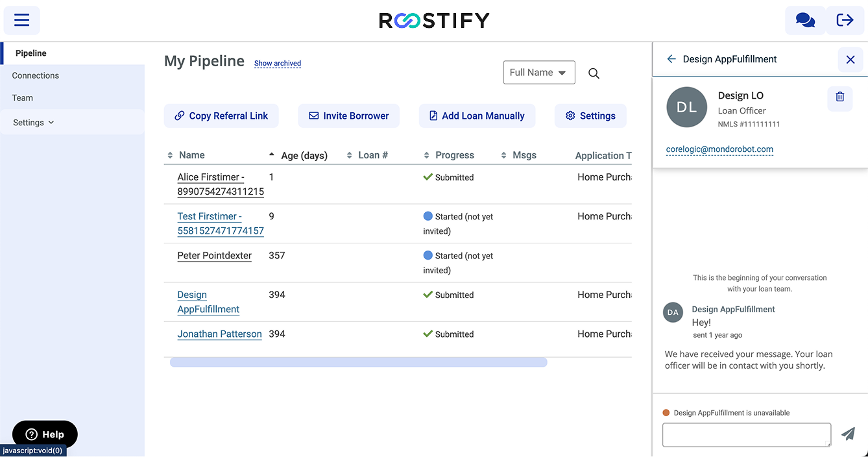Go back using the chat panel arrow
Image resolution: width=868 pixels, height=457 pixels.
pos(671,59)
